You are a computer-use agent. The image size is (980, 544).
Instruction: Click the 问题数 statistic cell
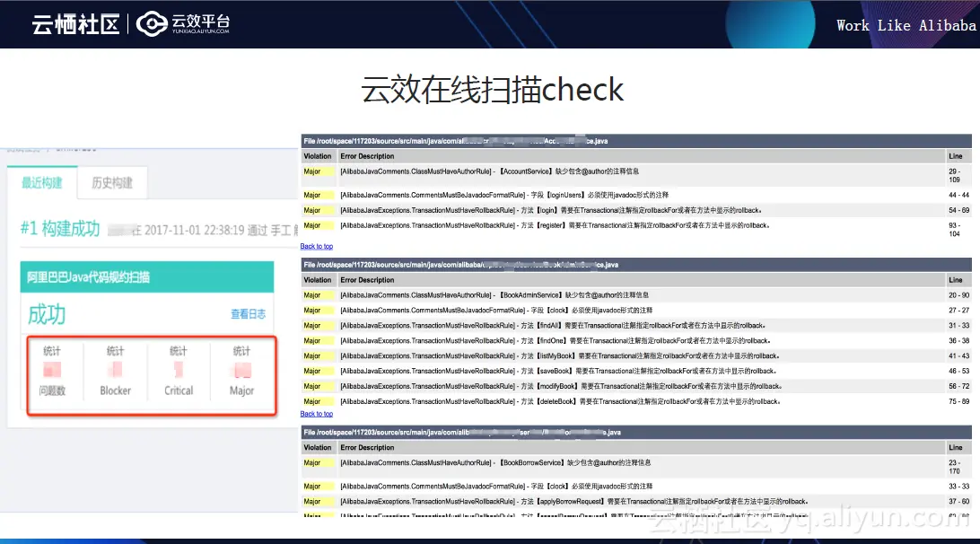(52, 371)
